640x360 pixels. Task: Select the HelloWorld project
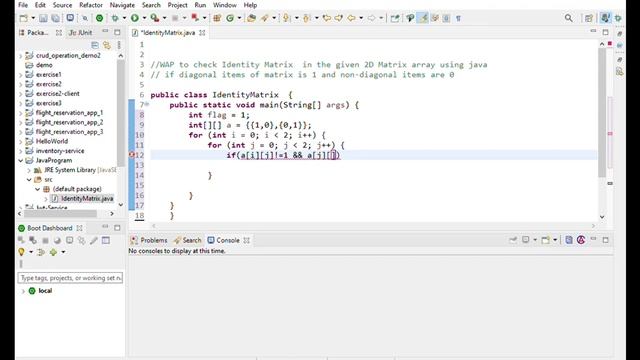click(x=51, y=141)
